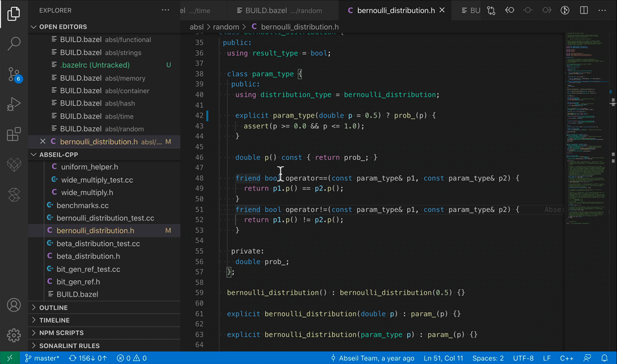Screen dimensions: 617x364
Task: View Abseil Team blame annotation in status bar
Action: [372, 358]
